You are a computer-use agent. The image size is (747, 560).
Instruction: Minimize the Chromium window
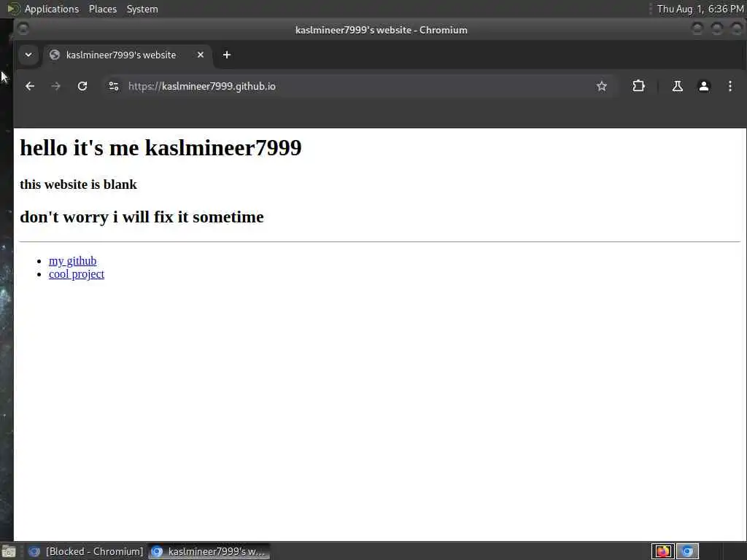click(x=697, y=29)
